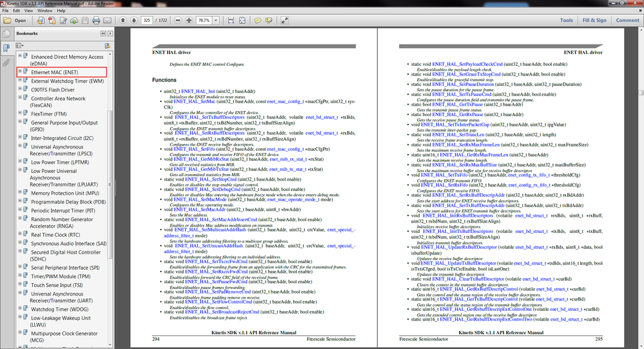Open the Window menu
The width and height of the screenshot is (644, 349).
[x=44, y=11]
